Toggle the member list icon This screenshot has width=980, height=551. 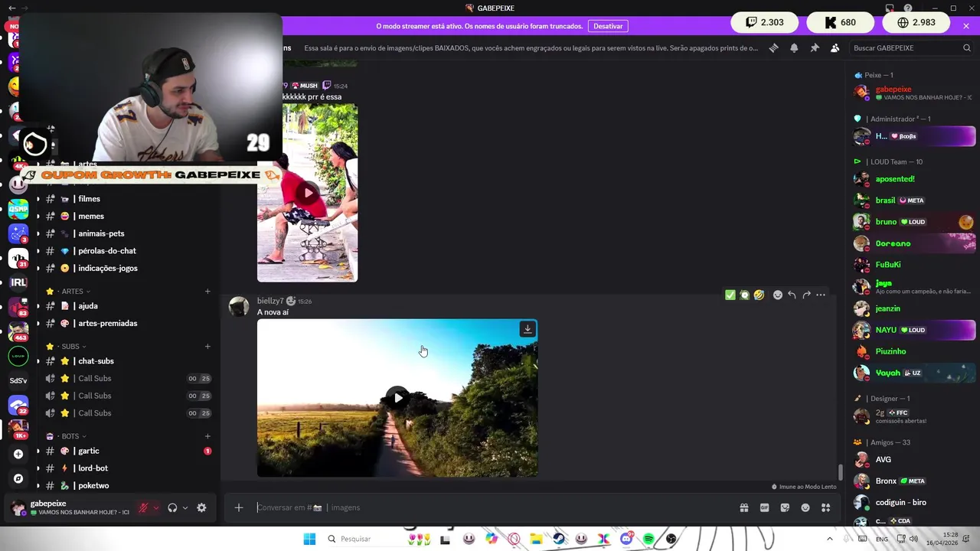point(835,47)
